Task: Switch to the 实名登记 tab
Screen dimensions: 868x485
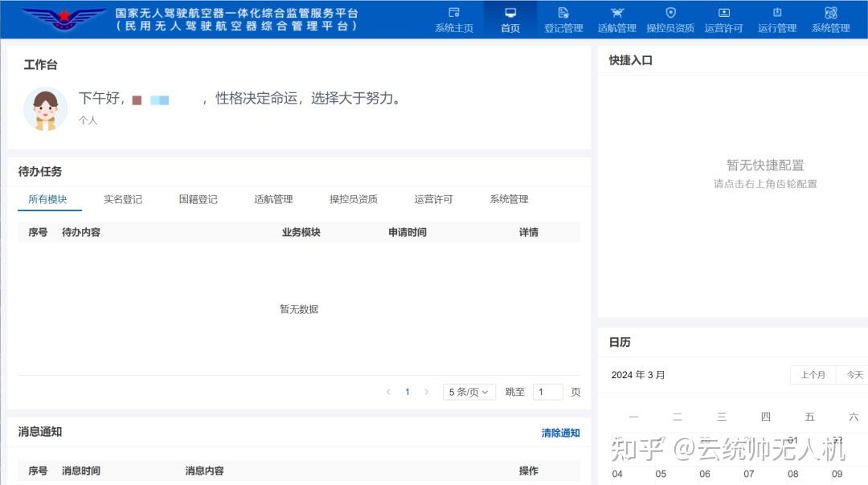Action: 123,199
